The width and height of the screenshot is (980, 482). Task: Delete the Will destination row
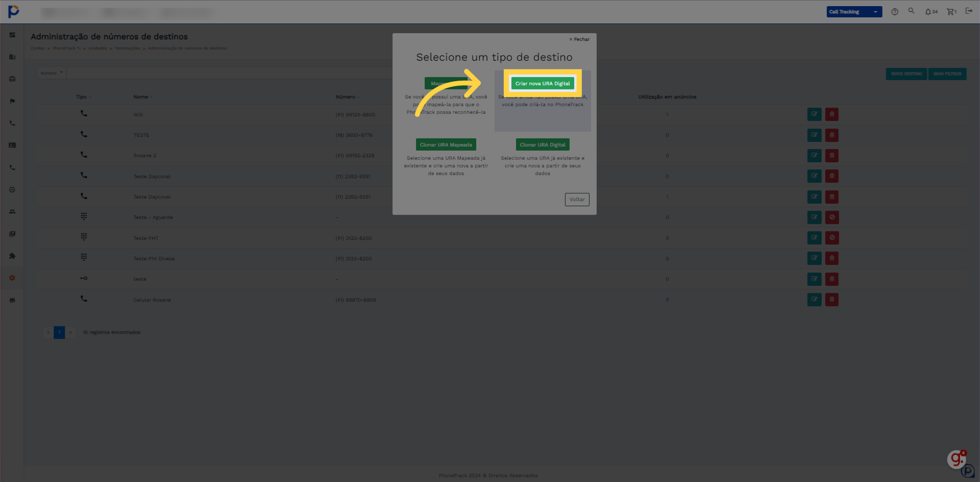coord(831,114)
